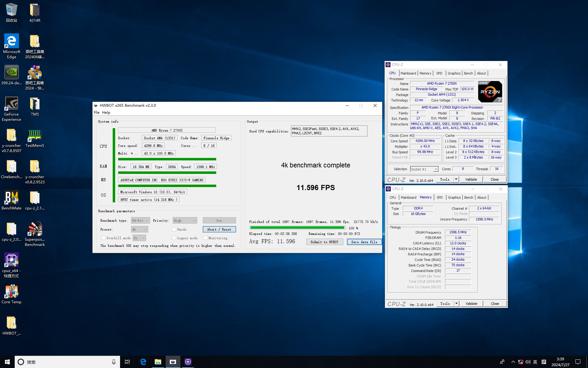The height and width of the screenshot is (368, 588).
Task: Open File Explorer from taskbar
Action: [158, 362]
